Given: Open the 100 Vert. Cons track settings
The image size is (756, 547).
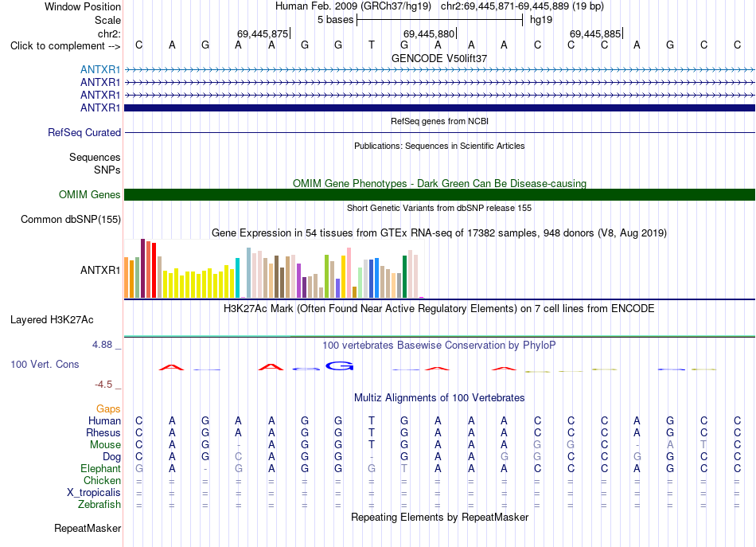Looking at the screenshot, I should point(45,364).
